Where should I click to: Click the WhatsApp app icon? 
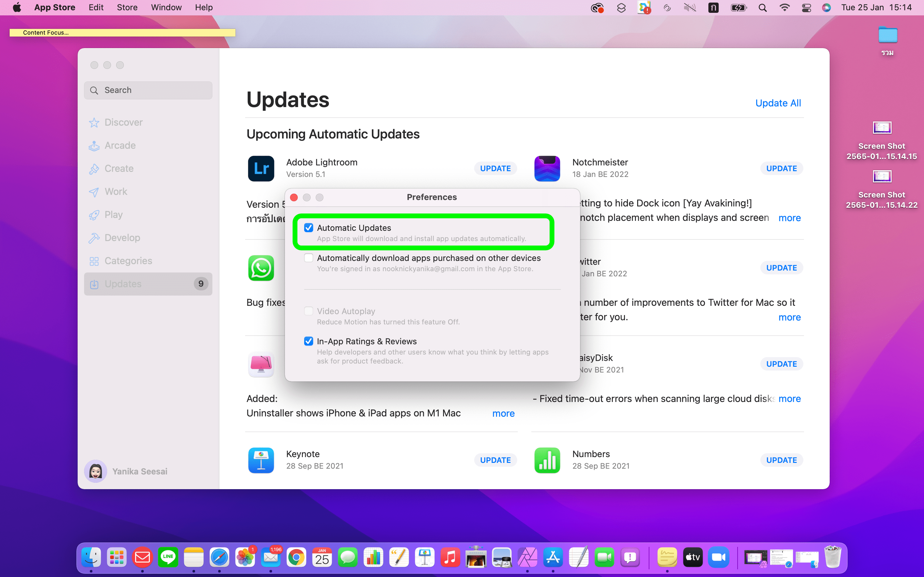coord(261,268)
